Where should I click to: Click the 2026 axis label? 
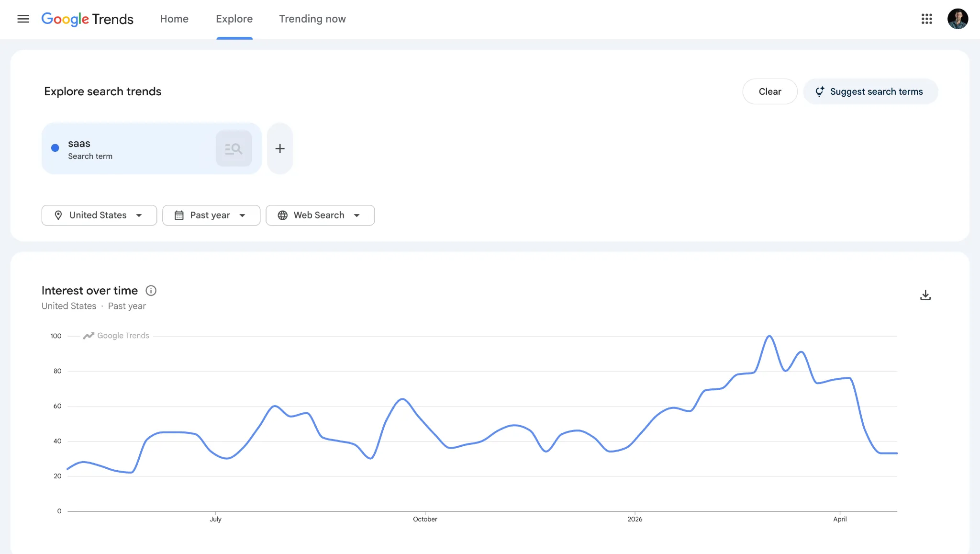635,519
